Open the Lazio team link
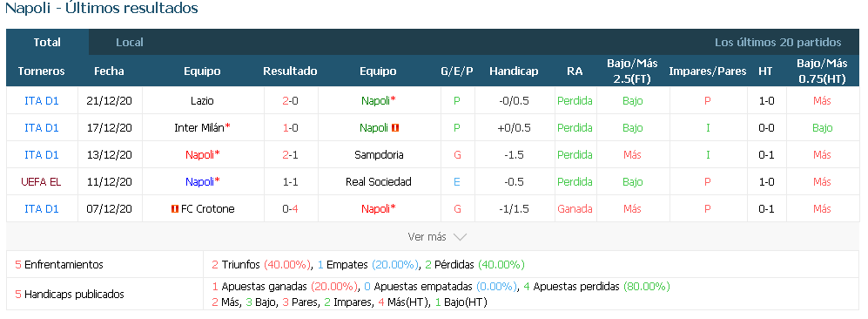This screenshot has width=868, height=319. 201,101
